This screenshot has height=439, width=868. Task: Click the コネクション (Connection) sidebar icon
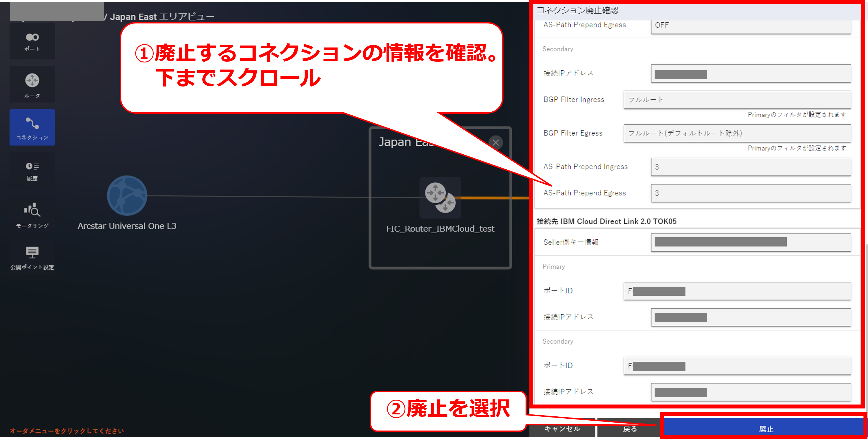[32, 127]
